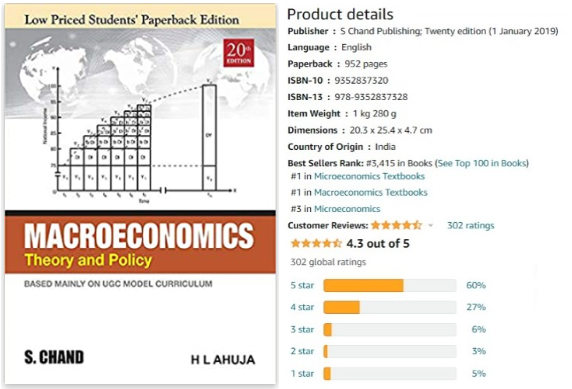Open Microeconomics Textbooks category link
The width and height of the screenshot is (572, 389).
pyautogui.click(x=369, y=176)
